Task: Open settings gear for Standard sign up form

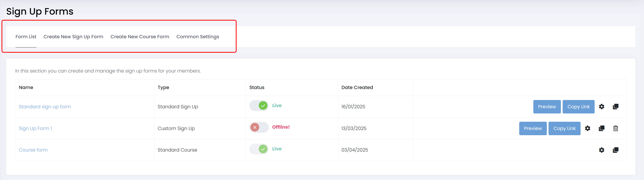Action: 602,107
